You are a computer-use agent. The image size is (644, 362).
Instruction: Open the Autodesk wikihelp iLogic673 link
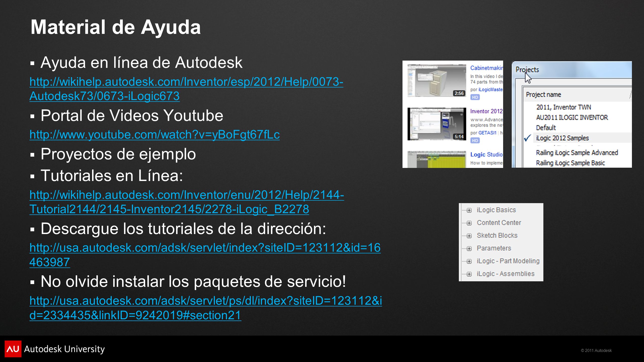(186, 89)
